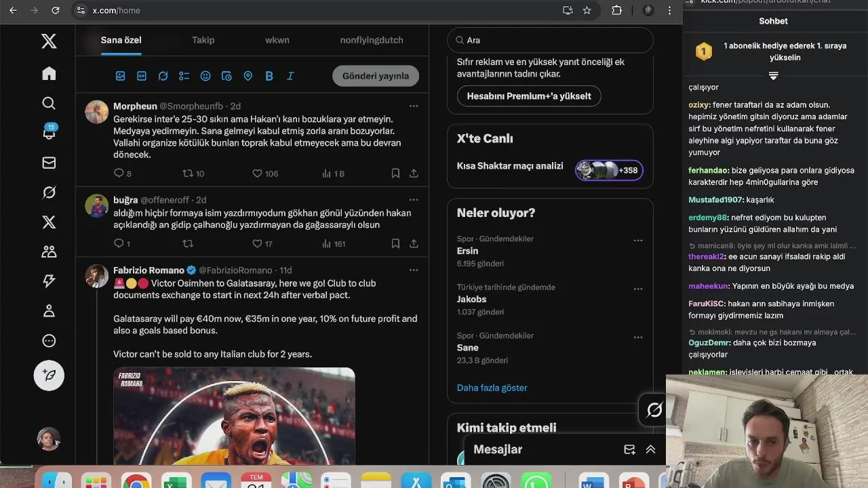Schedule the post via calendar icon

click(226, 76)
